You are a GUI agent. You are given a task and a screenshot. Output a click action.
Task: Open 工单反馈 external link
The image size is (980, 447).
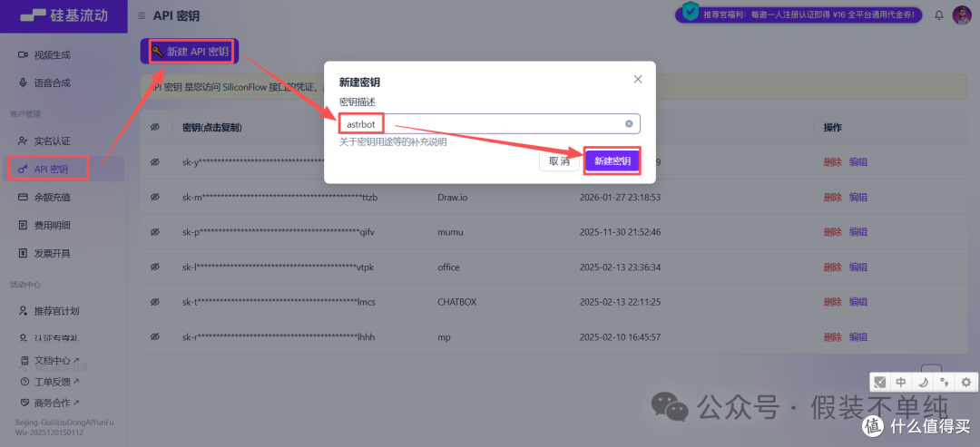(x=50, y=382)
